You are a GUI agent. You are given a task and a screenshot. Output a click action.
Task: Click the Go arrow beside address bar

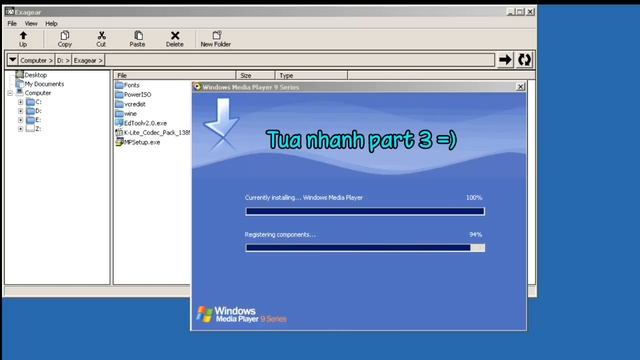505,60
